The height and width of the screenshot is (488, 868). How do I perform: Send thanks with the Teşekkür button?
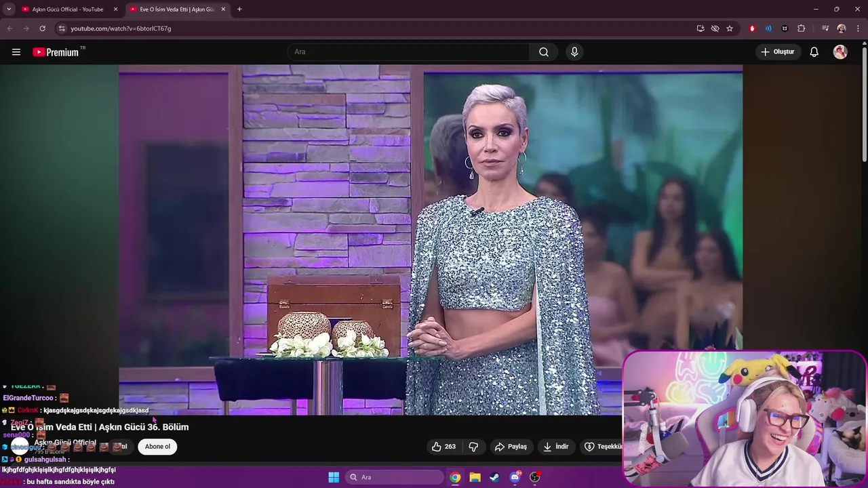[x=601, y=447]
